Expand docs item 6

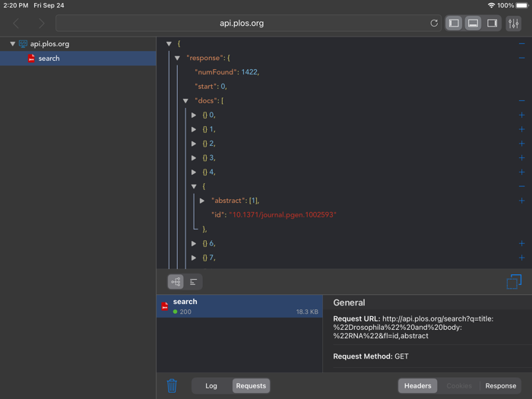(194, 243)
